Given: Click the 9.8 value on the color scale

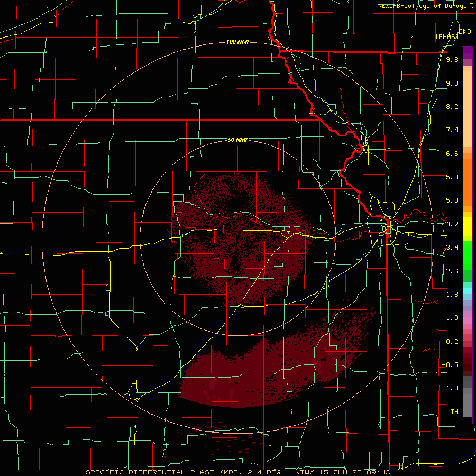Looking at the screenshot, I should point(452,59).
